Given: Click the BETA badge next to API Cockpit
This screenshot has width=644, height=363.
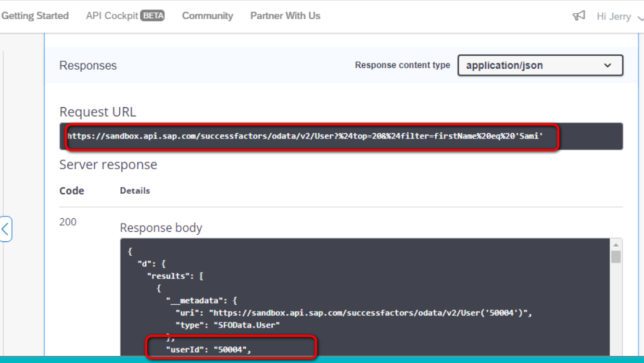Looking at the screenshot, I should click(153, 15).
